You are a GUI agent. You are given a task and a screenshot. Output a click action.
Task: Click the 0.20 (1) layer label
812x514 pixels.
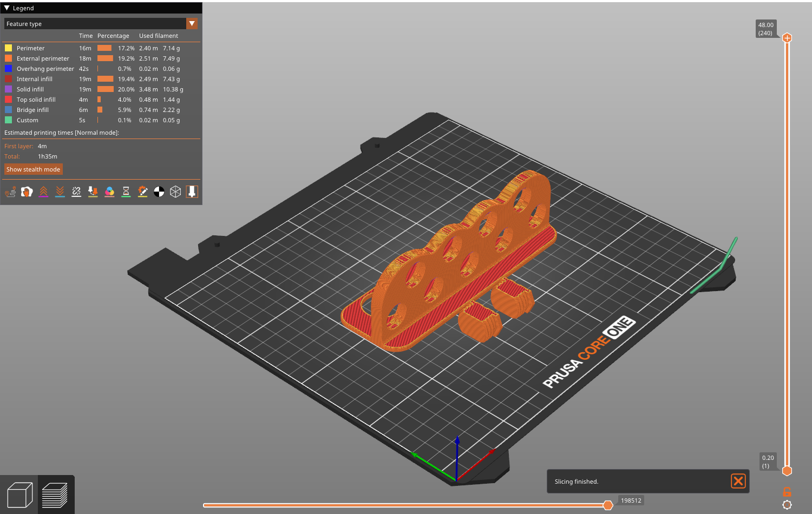pyautogui.click(x=768, y=462)
